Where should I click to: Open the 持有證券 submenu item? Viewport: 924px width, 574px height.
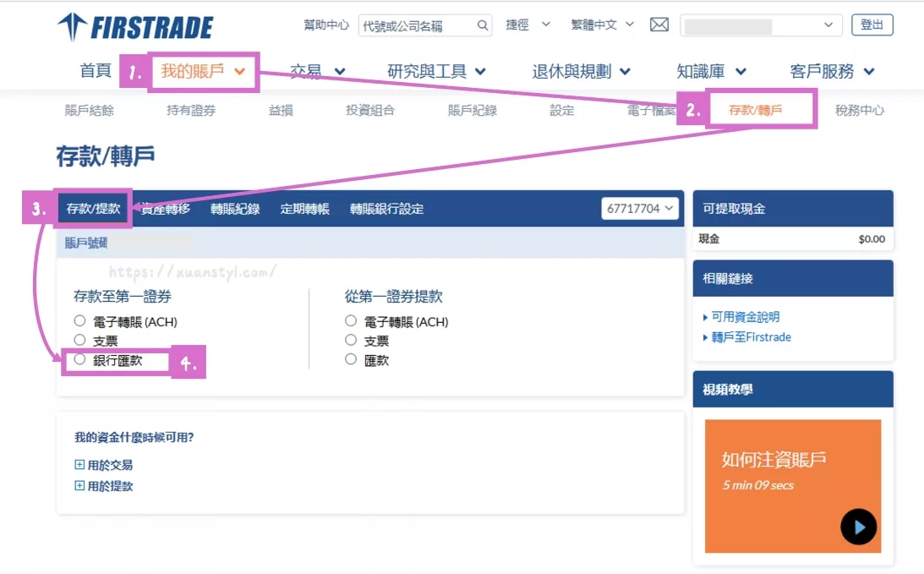[x=191, y=110]
